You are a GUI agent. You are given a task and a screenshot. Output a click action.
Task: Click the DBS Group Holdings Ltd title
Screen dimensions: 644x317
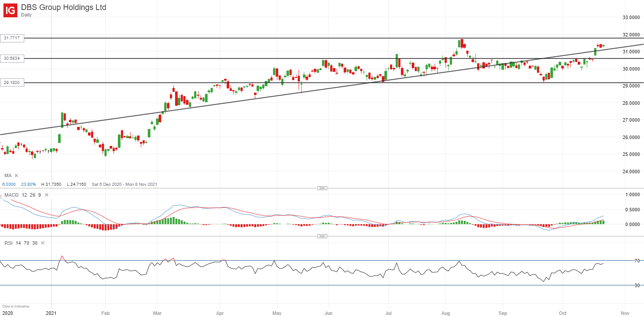(64, 7)
